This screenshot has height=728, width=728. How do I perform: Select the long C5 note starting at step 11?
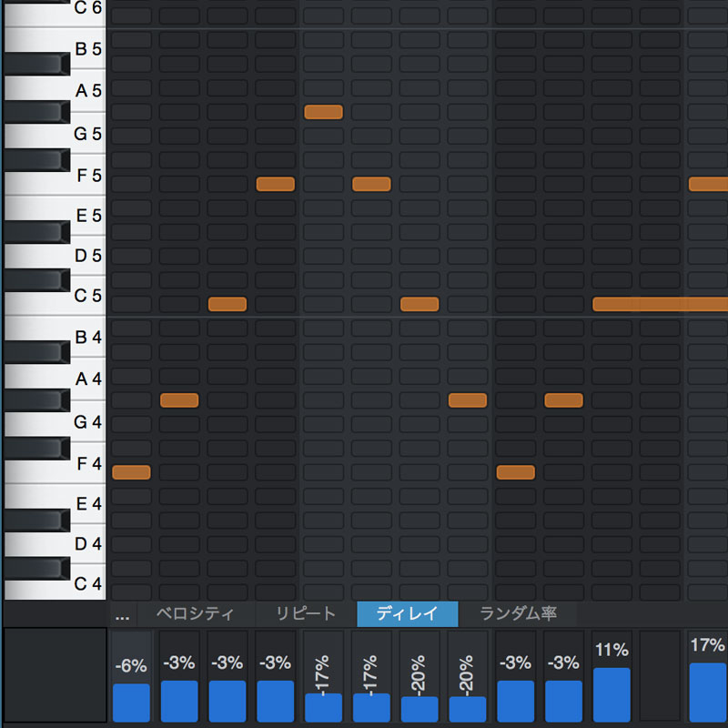pyautogui.click(x=661, y=304)
